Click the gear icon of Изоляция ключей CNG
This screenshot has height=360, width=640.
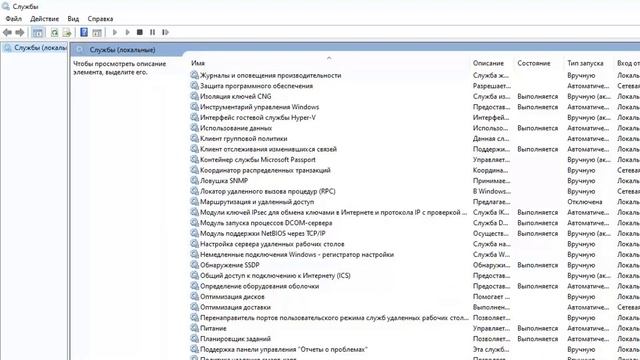point(194,96)
